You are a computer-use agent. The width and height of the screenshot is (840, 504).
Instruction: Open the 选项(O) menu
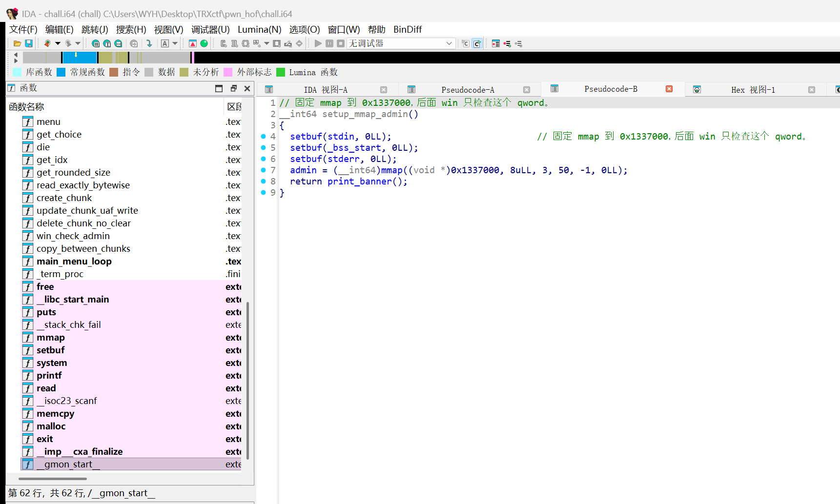[304, 29]
